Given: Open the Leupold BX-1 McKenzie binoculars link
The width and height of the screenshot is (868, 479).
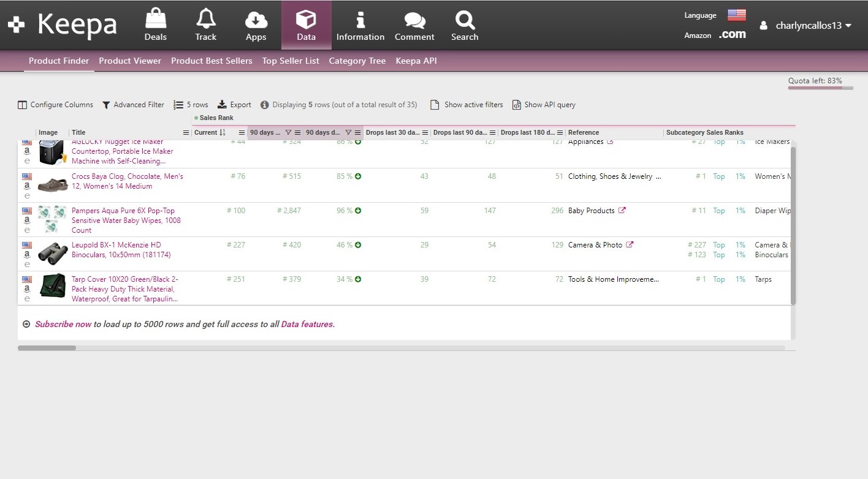Looking at the screenshot, I should (121, 250).
